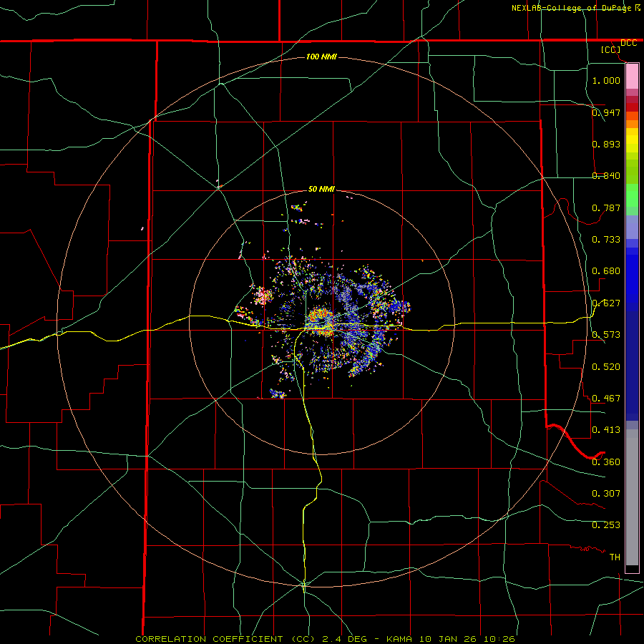
Task: Click the 1.000 legend value
Action: [606, 80]
